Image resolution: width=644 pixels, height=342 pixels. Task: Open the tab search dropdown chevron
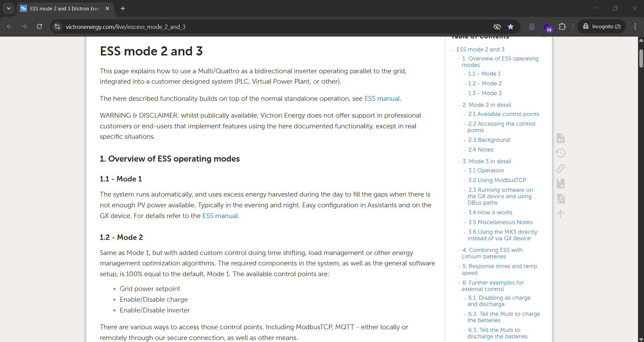point(9,8)
